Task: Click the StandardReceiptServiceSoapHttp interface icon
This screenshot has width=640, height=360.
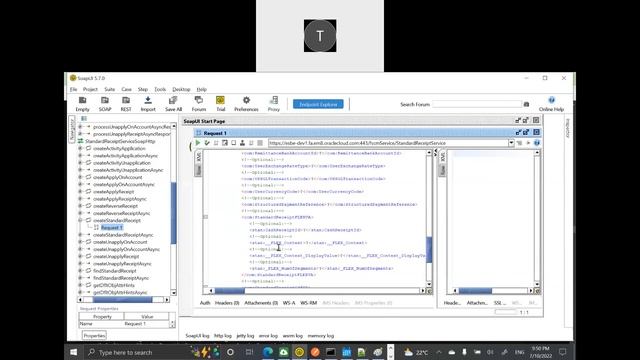Action: coord(80,141)
